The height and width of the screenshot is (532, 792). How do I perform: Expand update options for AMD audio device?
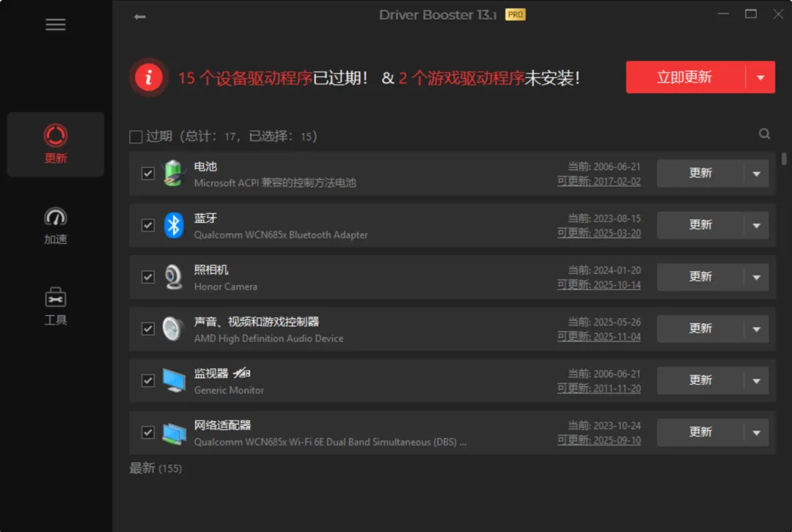tap(756, 329)
